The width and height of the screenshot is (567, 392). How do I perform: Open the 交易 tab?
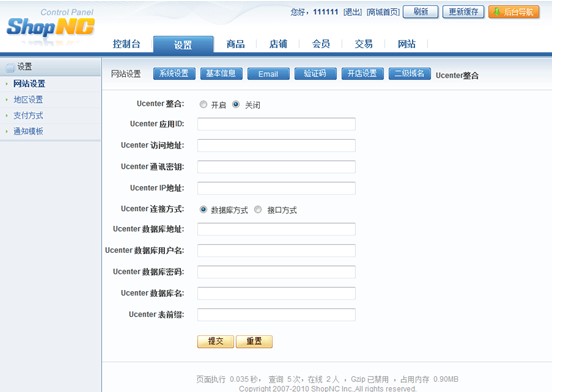coord(363,44)
